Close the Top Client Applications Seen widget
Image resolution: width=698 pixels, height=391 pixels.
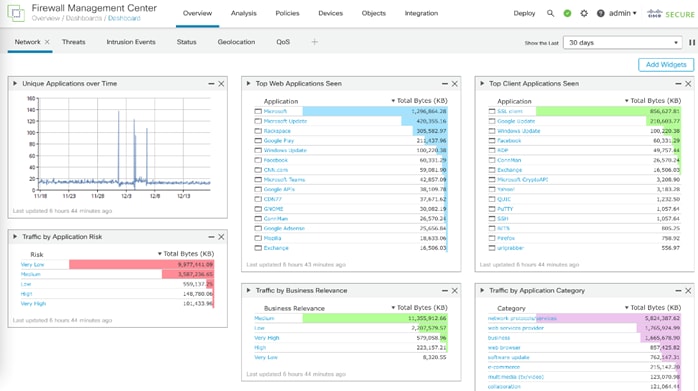(x=688, y=84)
